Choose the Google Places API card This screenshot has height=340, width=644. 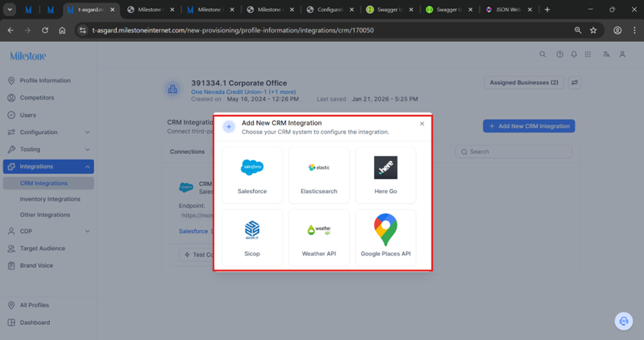pyautogui.click(x=386, y=238)
